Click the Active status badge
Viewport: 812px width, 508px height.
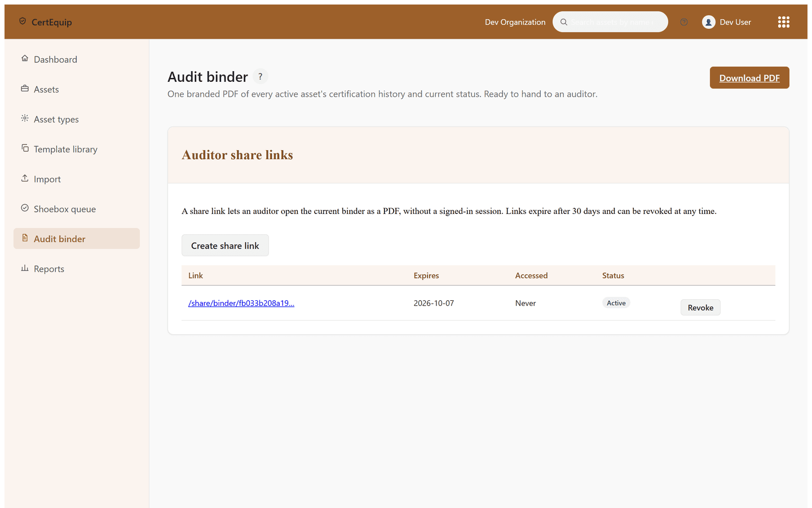pyautogui.click(x=616, y=303)
